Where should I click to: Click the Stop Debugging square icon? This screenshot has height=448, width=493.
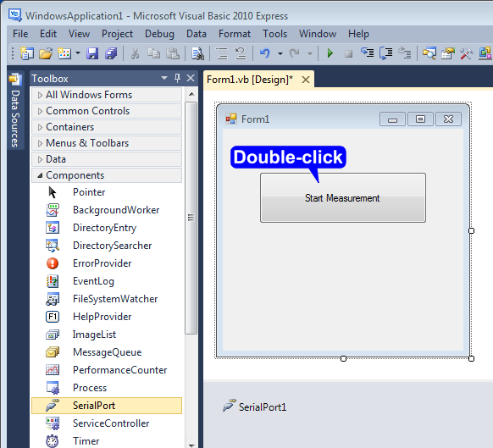click(x=348, y=53)
